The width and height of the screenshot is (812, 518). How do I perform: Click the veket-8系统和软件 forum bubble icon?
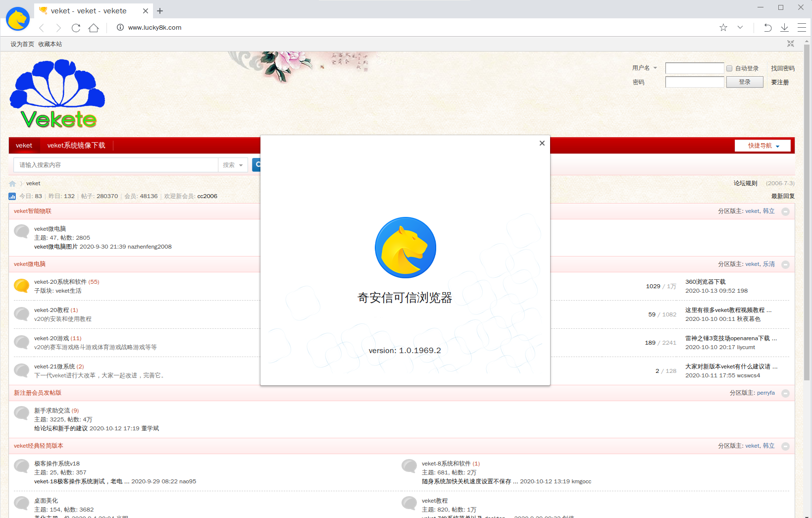pos(409,466)
